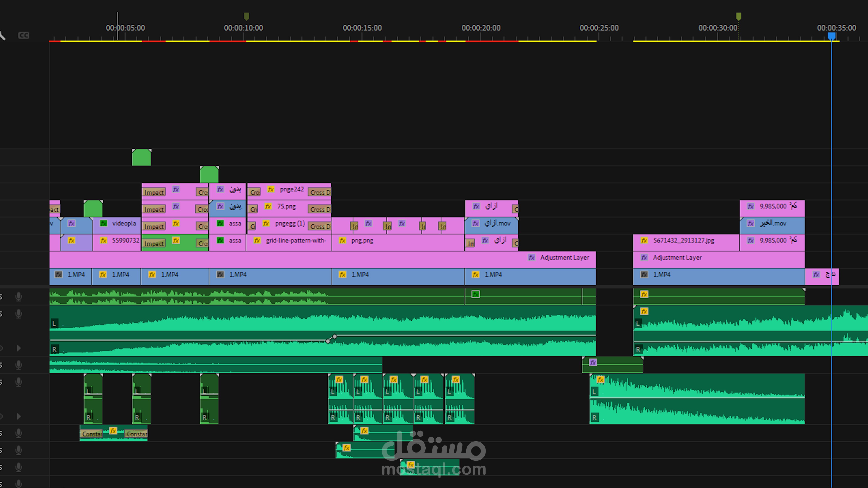Select the left Constant audio transition
The width and height of the screenshot is (868, 488).
point(92,434)
